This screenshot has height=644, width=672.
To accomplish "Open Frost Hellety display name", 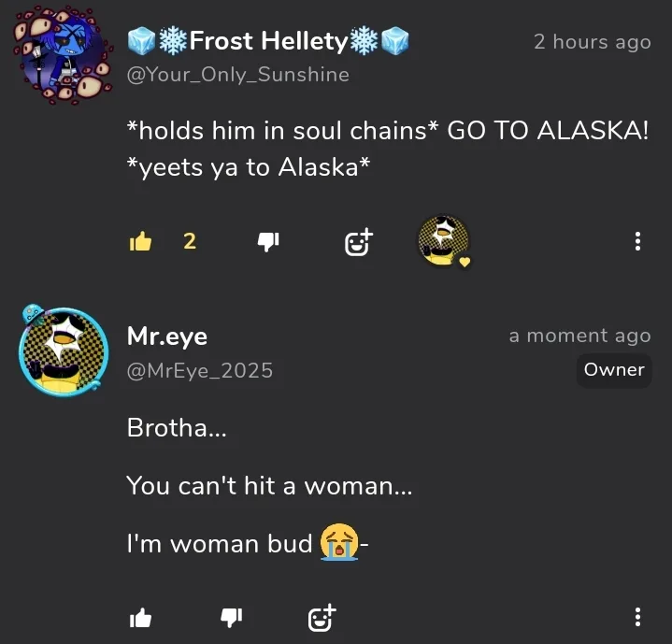I will click(268, 41).
